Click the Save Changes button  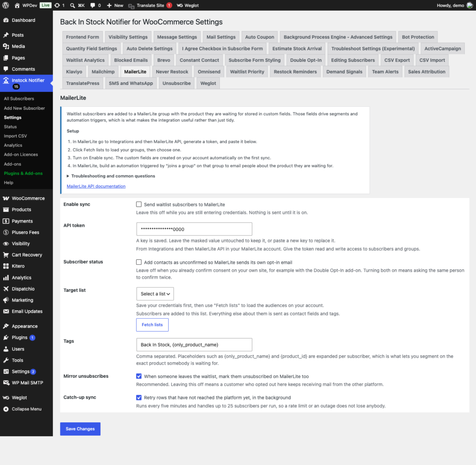80,429
